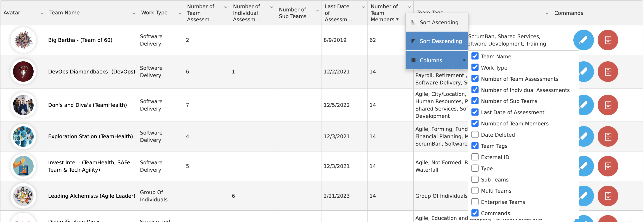Uncheck Number of Individual Assessments checkbox

[x=475, y=89]
